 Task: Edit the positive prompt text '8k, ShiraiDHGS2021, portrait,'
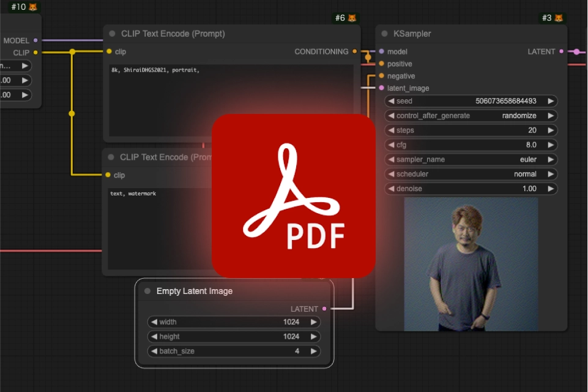coord(155,70)
